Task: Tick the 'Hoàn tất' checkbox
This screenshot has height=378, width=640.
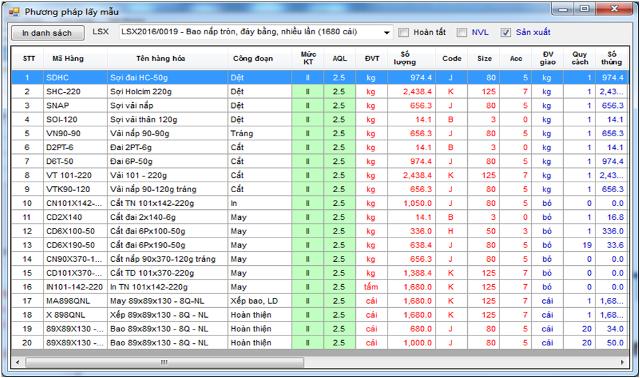Action: pos(403,32)
